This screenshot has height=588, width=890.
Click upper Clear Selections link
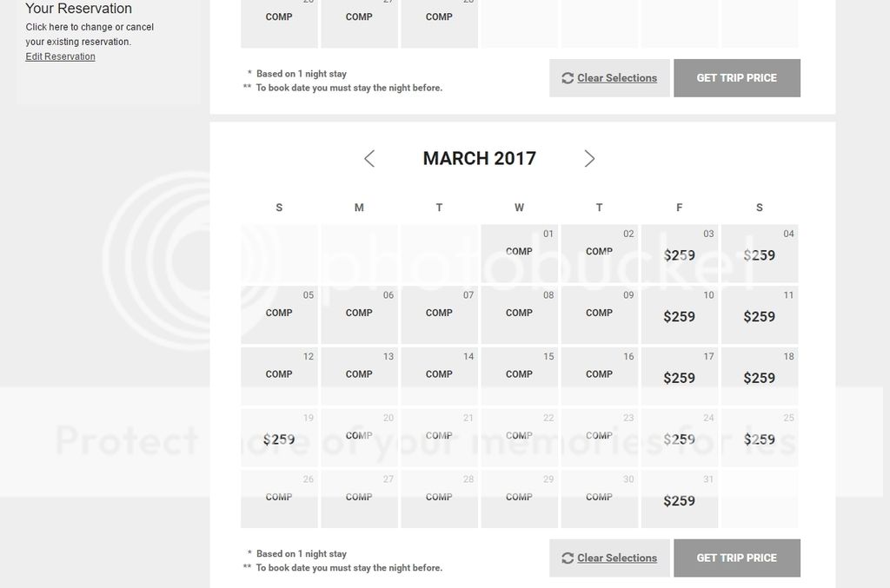[617, 78]
